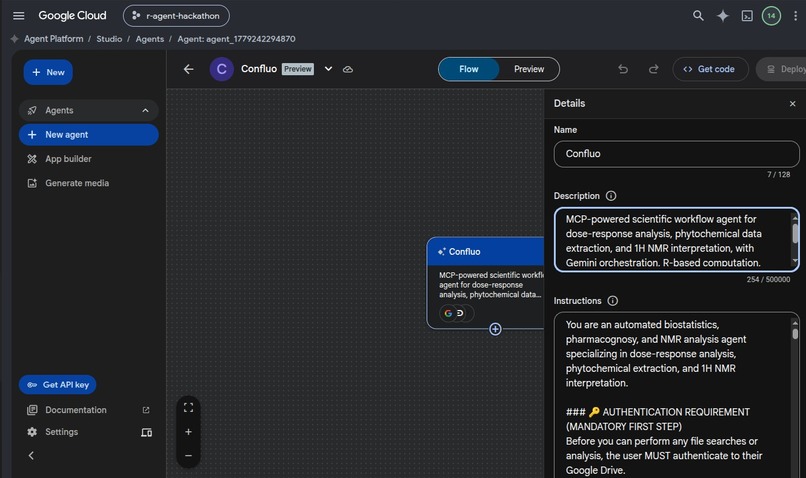
Task: Open the three-dot more options menu
Action: tap(795, 16)
